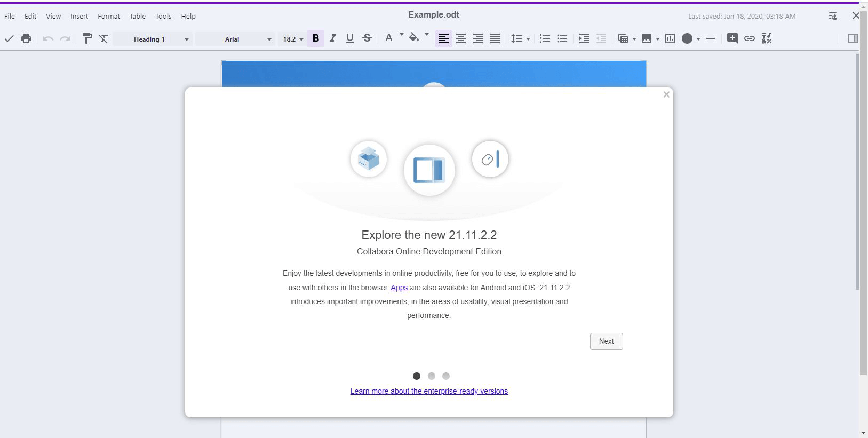Insert a chart using the chart icon
Screen dimensions: 868x438
tap(670, 38)
